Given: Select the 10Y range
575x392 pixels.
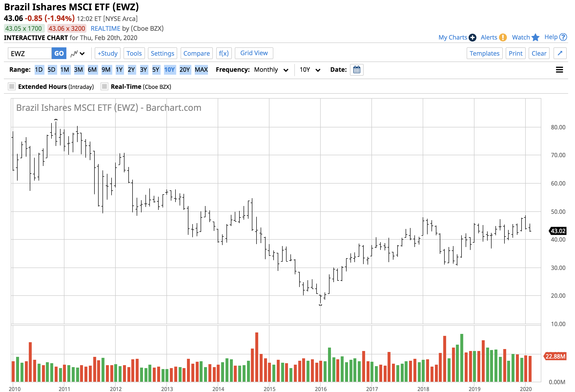Looking at the screenshot, I should 170,70.
